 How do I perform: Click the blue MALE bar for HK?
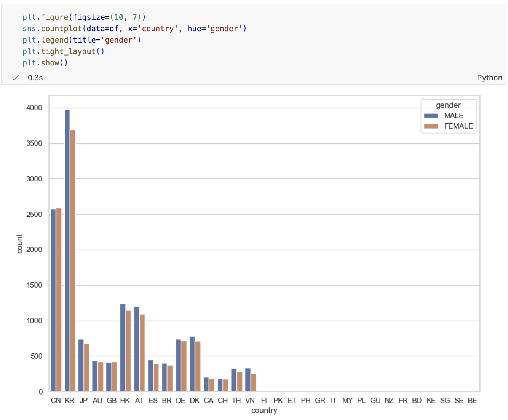tap(123, 348)
